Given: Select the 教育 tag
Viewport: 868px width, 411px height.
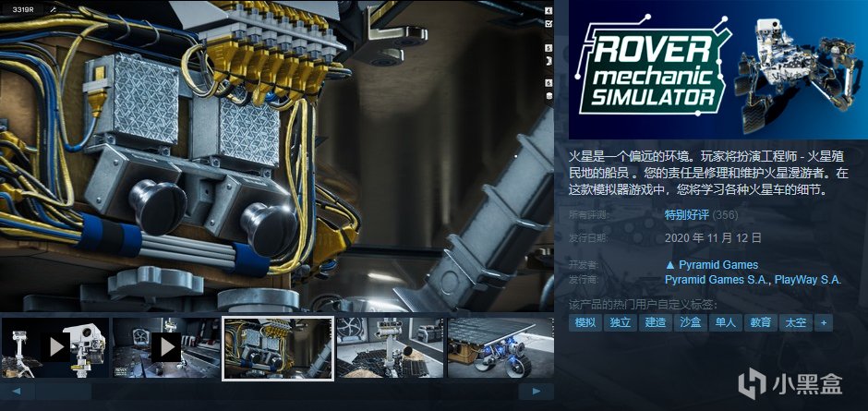Looking at the screenshot, I should pos(761,323).
